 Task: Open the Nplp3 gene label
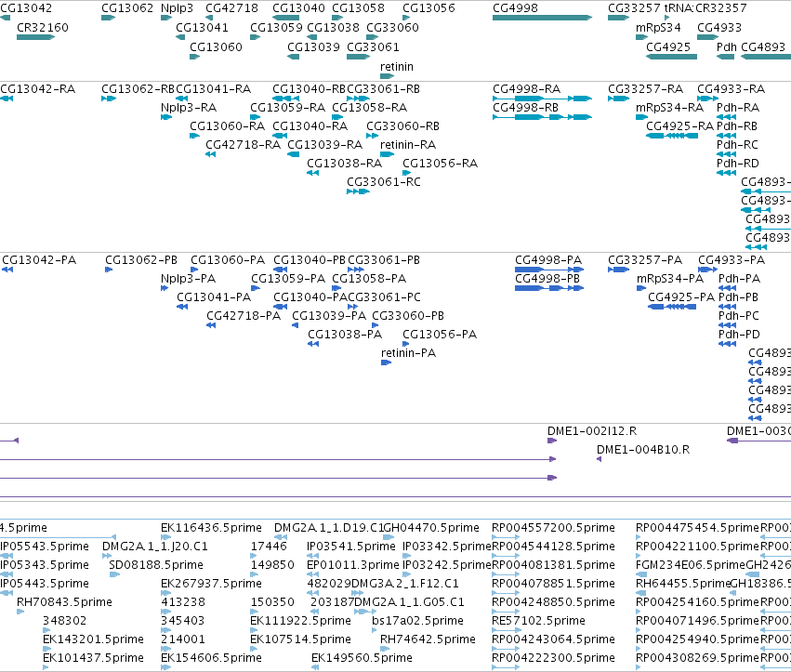177,8
